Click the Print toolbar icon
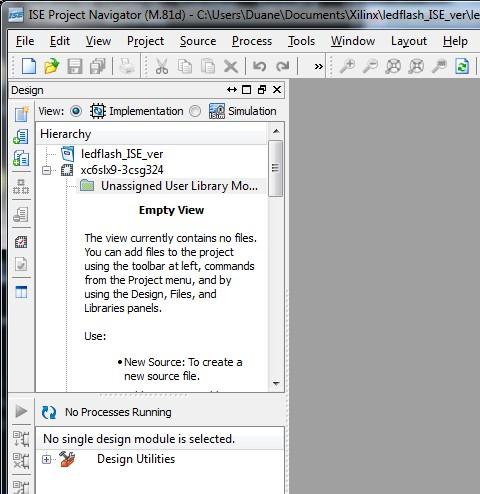Viewport: 480px width, 494px height. click(x=127, y=66)
